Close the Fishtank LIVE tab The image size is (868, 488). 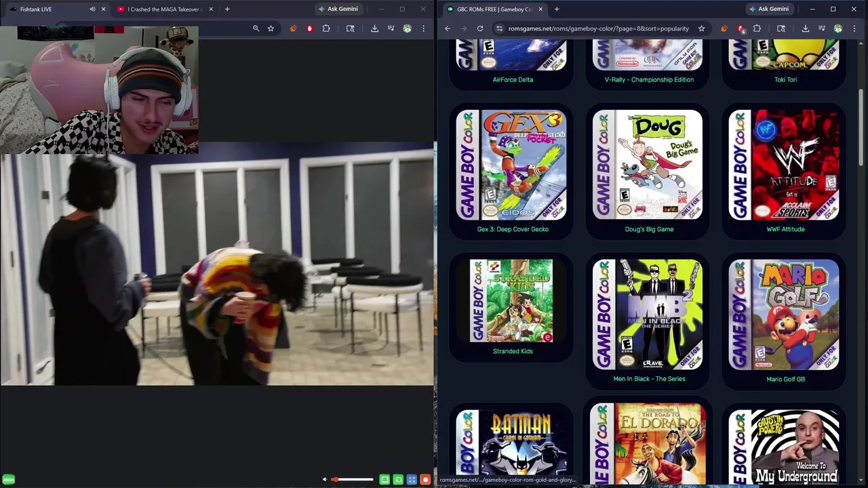(x=103, y=9)
